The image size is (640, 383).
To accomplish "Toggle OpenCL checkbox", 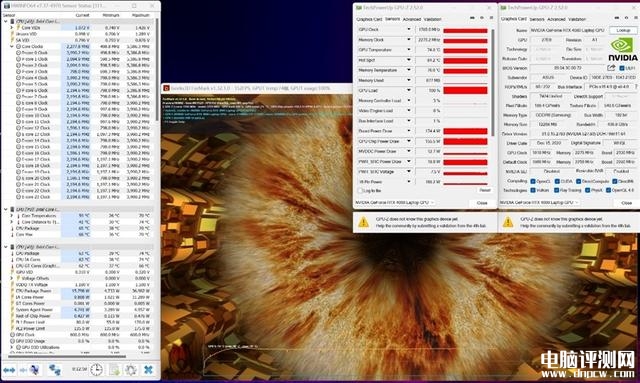I will tap(533, 181).
